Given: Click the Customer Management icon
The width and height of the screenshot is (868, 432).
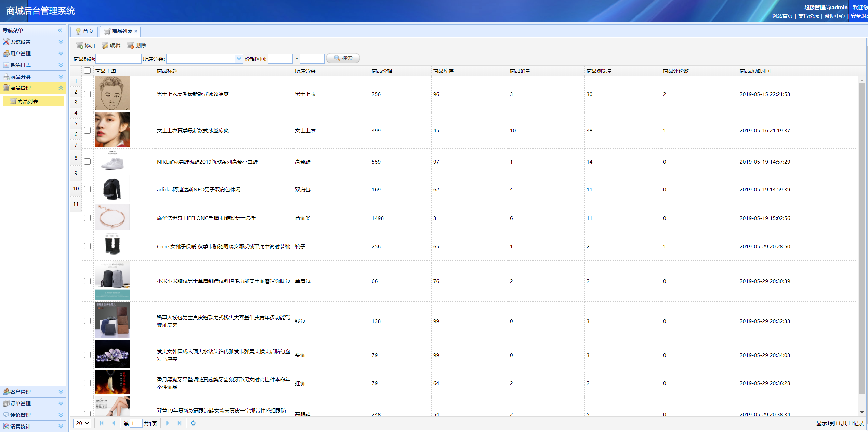Looking at the screenshot, I should [6, 392].
